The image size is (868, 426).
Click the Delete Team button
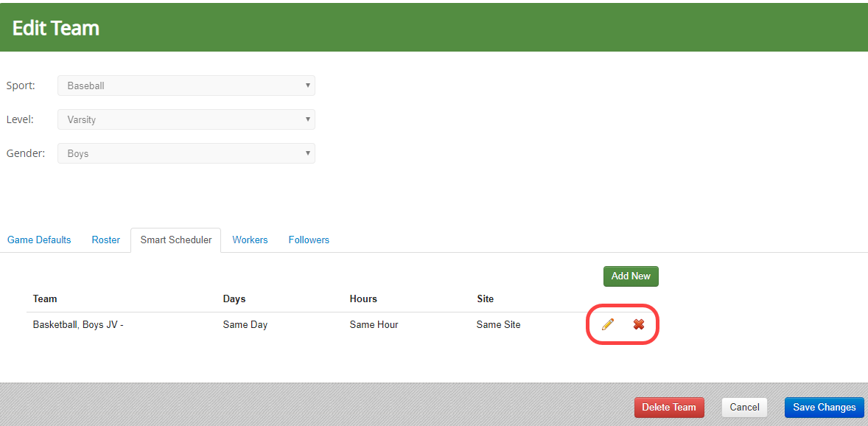point(669,407)
